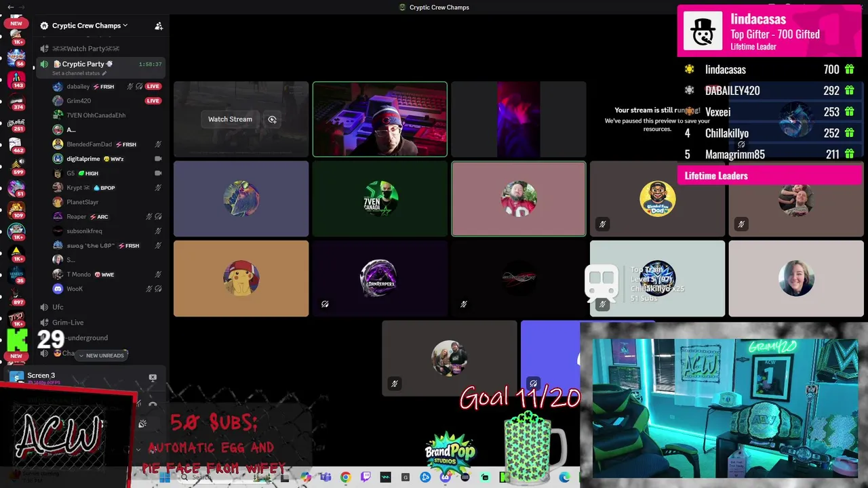Jump to NEW UNREADS in the channel list

[x=102, y=355]
